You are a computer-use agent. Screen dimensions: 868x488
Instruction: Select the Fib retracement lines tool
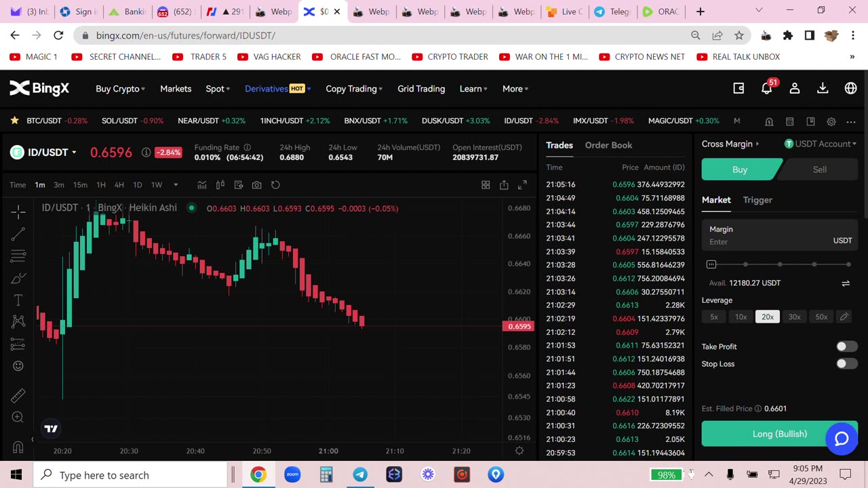[x=18, y=256]
